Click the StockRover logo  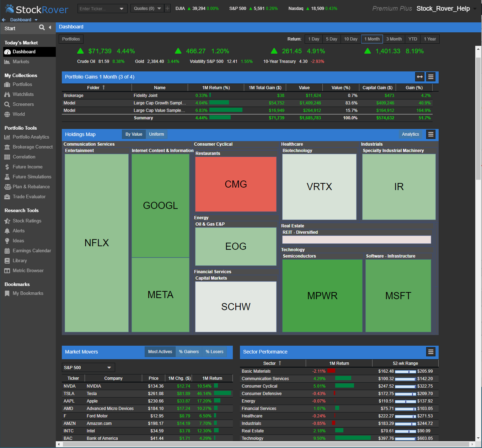click(37, 9)
